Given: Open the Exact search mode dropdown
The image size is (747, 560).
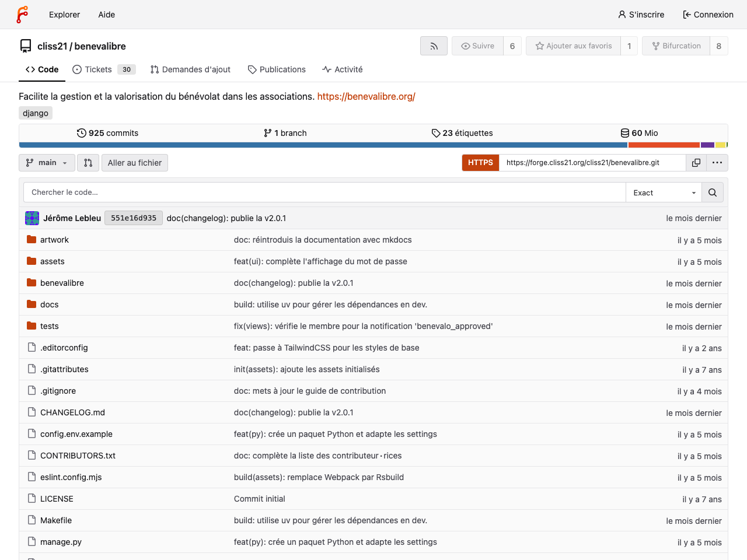Looking at the screenshot, I should [663, 192].
